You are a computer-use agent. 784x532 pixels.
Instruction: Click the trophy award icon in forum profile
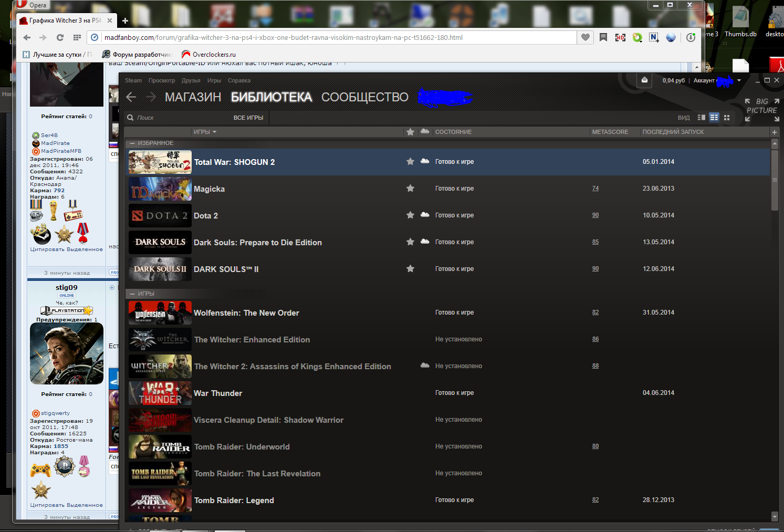coord(53,211)
